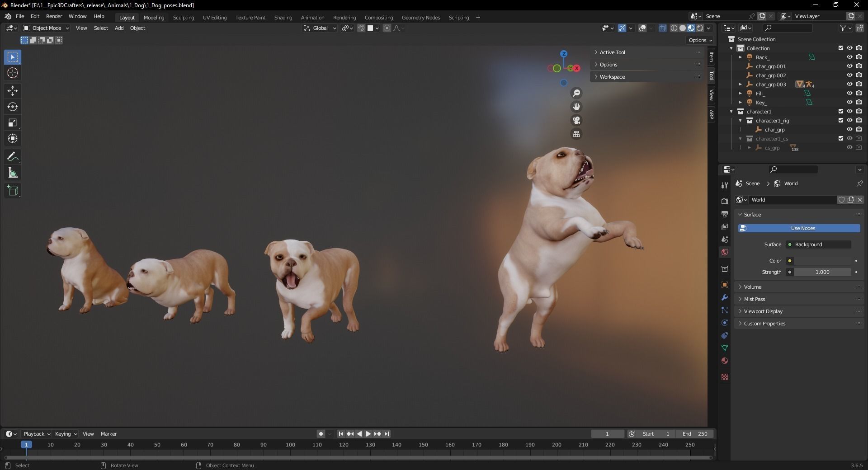Click the pan view hand icon
868x470 pixels.
576,107
